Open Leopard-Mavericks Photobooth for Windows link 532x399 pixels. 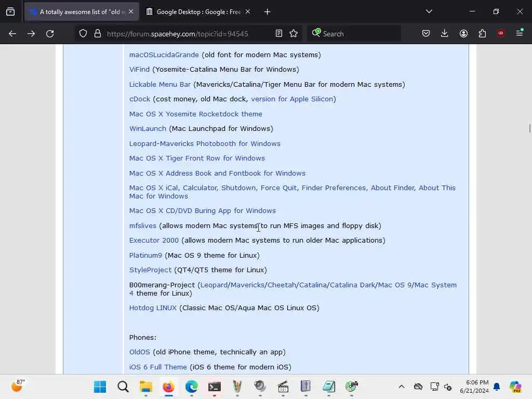(x=205, y=143)
